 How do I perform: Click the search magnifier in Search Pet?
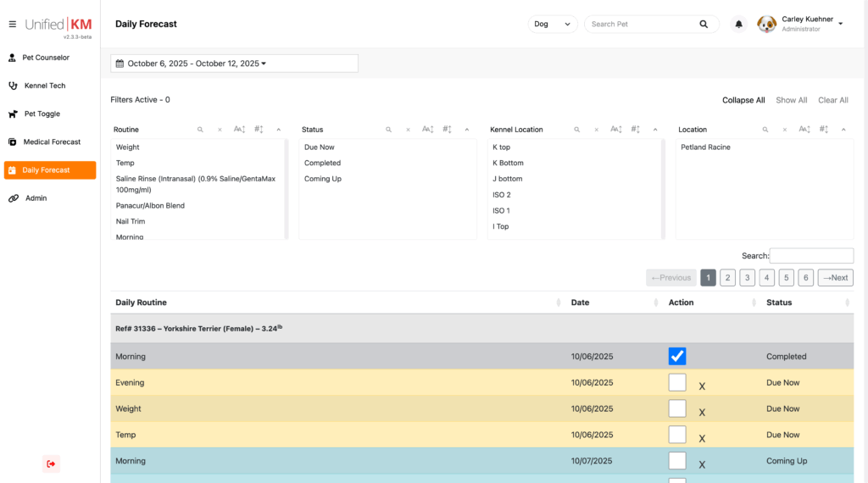(x=704, y=25)
